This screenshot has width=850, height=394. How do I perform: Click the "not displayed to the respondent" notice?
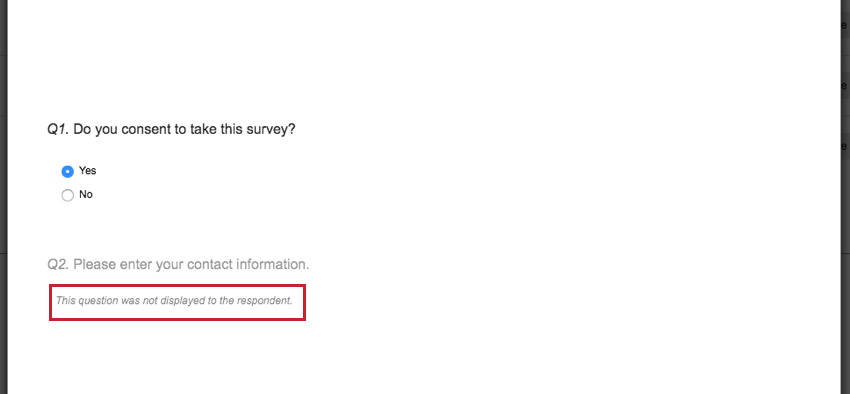click(x=175, y=301)
